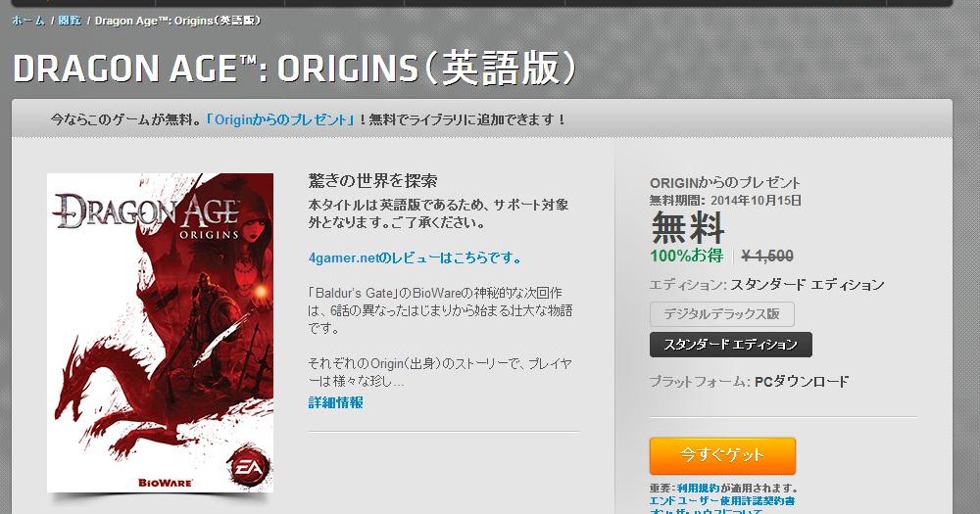
Task: Click the BioWare logo on the cover
Action: pyautogui.click(x=165, y=483)
